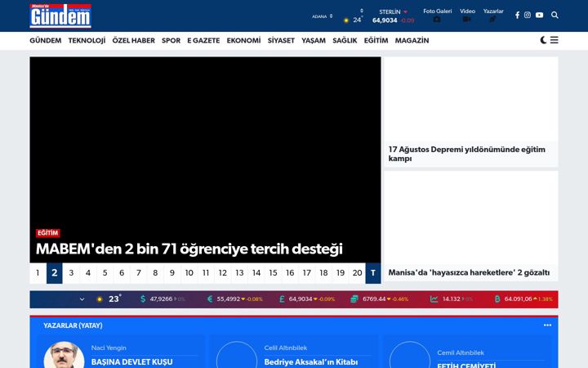Select slider page 5
The image size is (588, 368).
coord(105,273)
